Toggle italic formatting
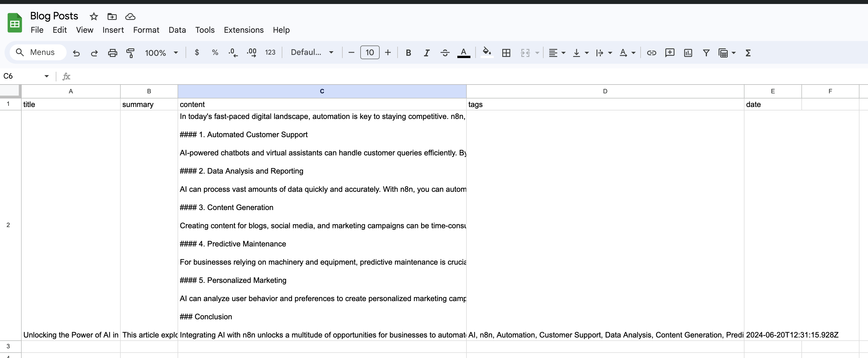The height and width of the screenshot is (358, 868). (427, 53)
